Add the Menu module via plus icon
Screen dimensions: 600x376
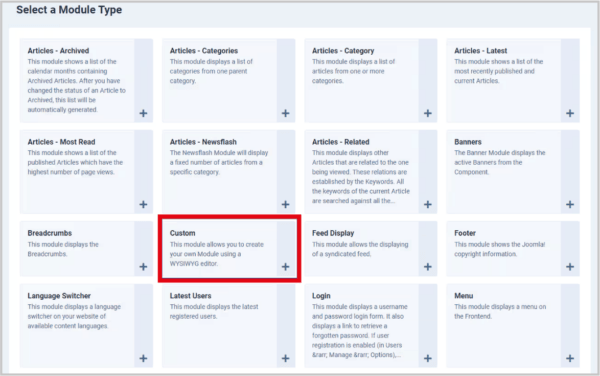(x=570, y=358)
